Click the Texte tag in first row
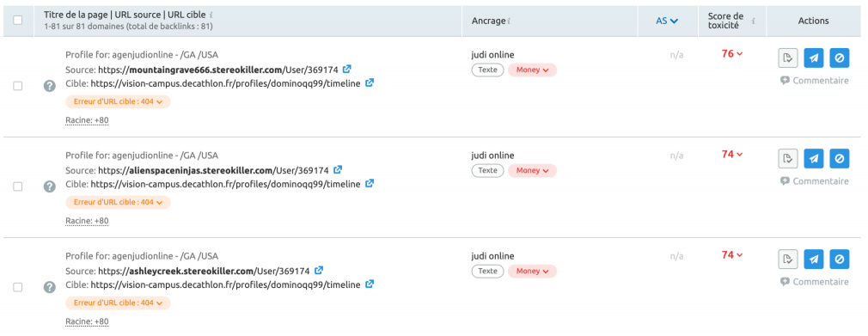This screenshot has height=336, width=868. [487, 70]
